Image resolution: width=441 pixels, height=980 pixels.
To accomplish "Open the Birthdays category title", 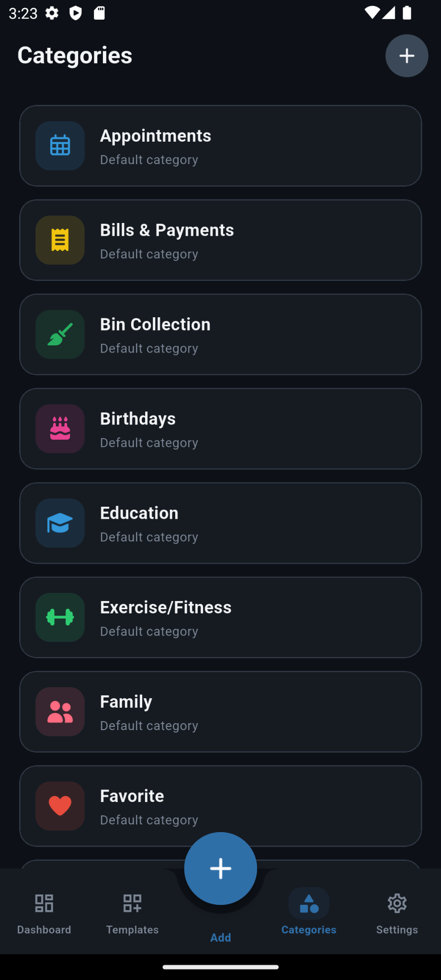I will (138, 419).
